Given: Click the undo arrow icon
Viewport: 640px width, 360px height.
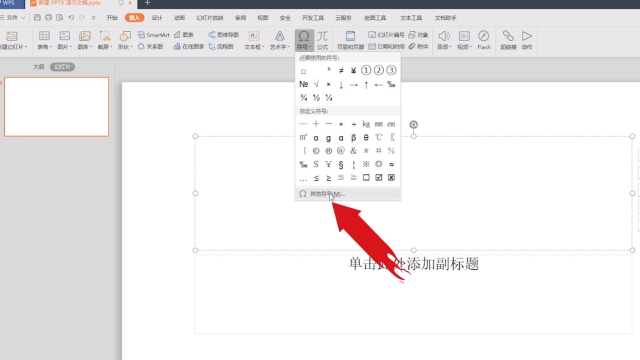Looking at the screenshot, I should [71, 18].
